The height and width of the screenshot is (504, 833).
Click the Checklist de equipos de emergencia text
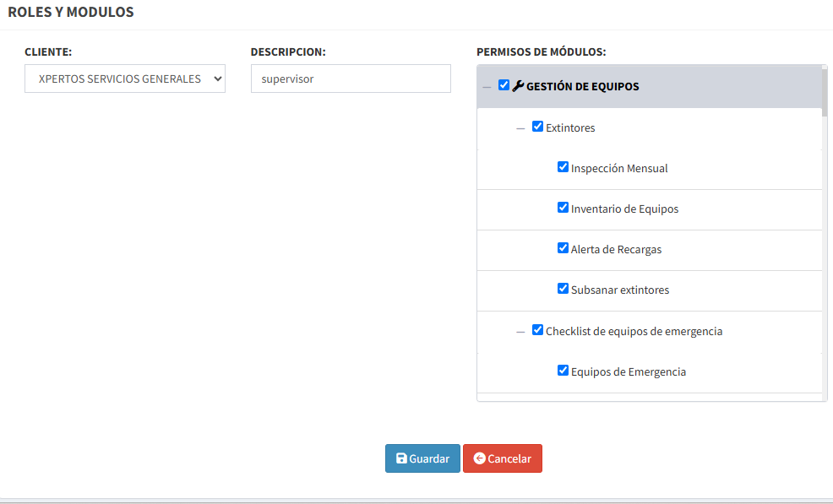(x=634, y=332)
